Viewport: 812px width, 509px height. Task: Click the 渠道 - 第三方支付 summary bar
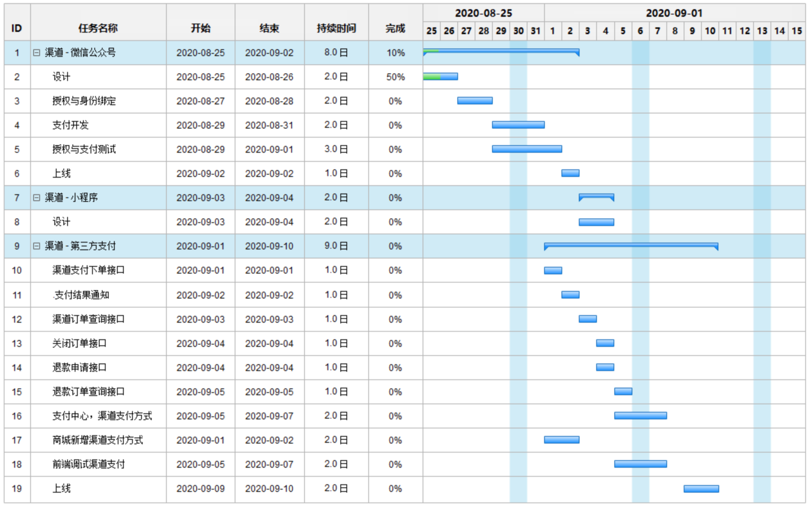(631, 245)
